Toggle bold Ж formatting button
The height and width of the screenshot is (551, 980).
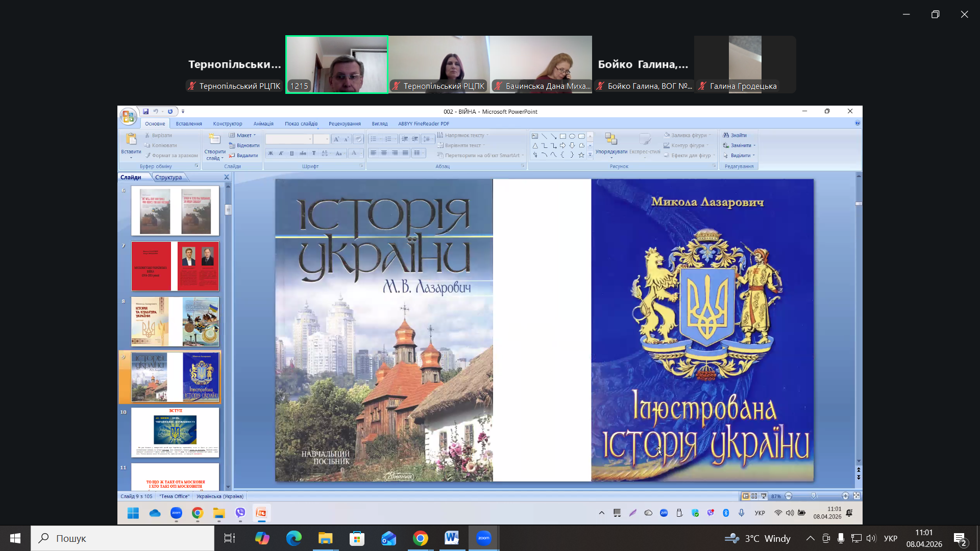coord(271,153)
